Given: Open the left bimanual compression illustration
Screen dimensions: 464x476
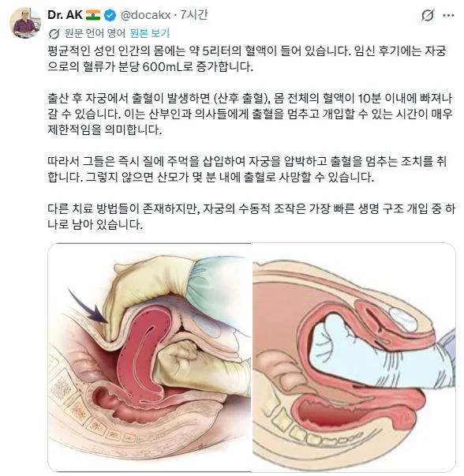Looking at the screenshot, I should 149,358.
